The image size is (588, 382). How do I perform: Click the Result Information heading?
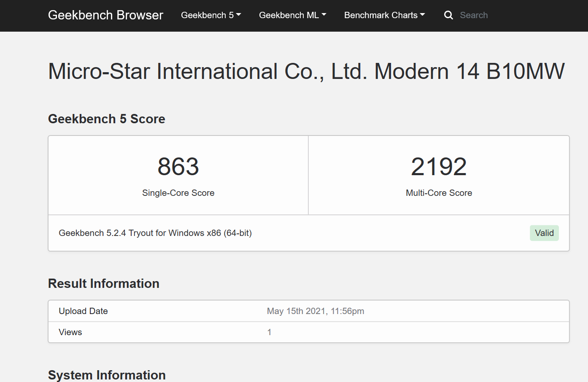click(x=104, y=284)
